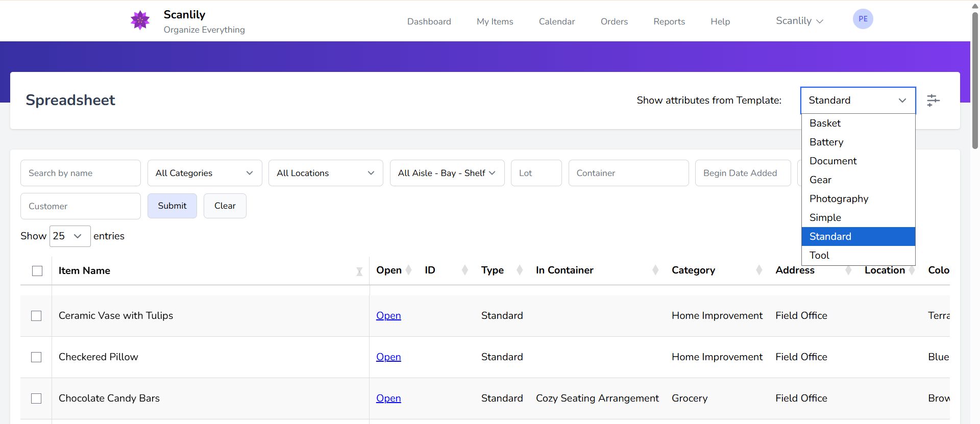980x424 pixels.
Task: Open the Scanlily account dropdown in navbar
Action: pos(799,21)
